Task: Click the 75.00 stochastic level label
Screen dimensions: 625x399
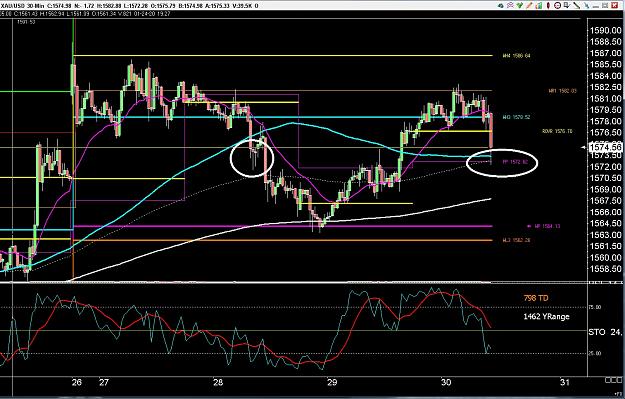Action: pos(595,307)
